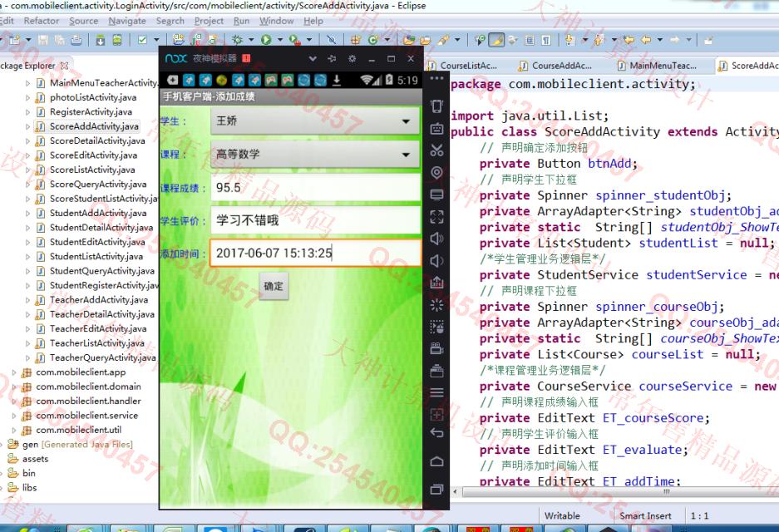Open the course spinner showing 高等数学
The width and height of the screenshot is (779, 532).
315,154
